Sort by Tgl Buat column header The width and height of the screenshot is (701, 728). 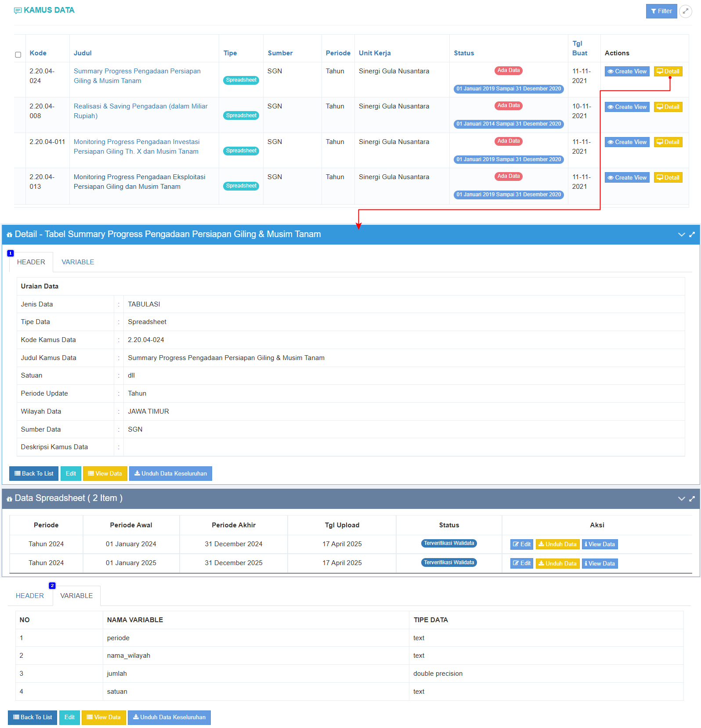pos(579,48)
